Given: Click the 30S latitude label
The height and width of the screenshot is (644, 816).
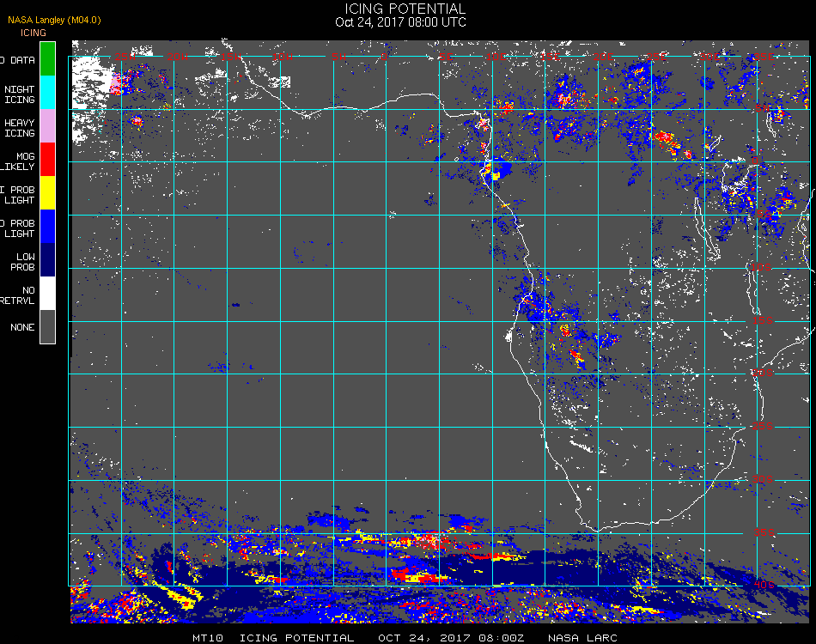Looking at the screenshot, I should pos(763,480).
